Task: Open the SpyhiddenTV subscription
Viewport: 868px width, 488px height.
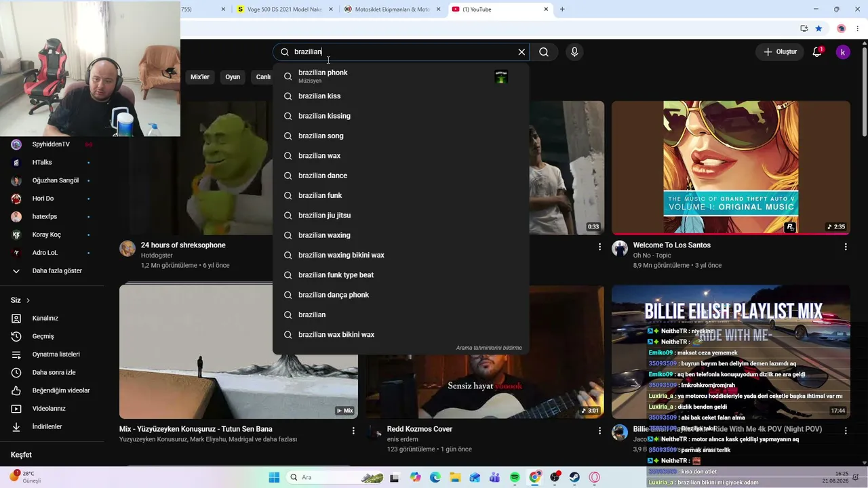Action: click(x=52, y=144)
